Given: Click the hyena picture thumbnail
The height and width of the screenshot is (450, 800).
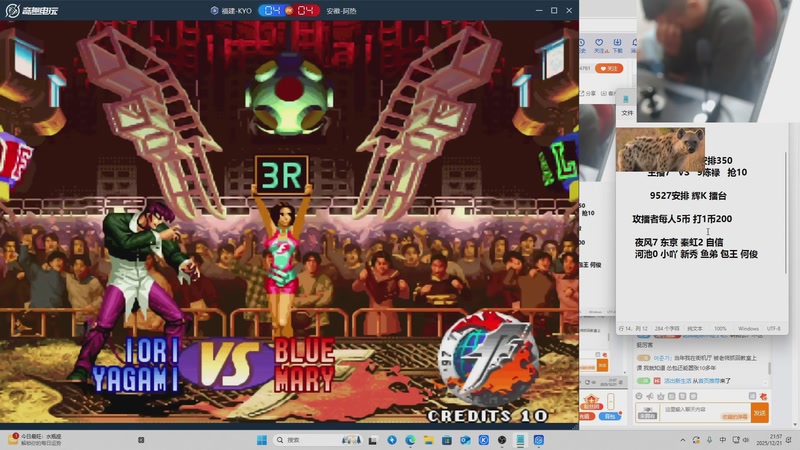Looking at the screenshot, I should [x=660, y=149].
